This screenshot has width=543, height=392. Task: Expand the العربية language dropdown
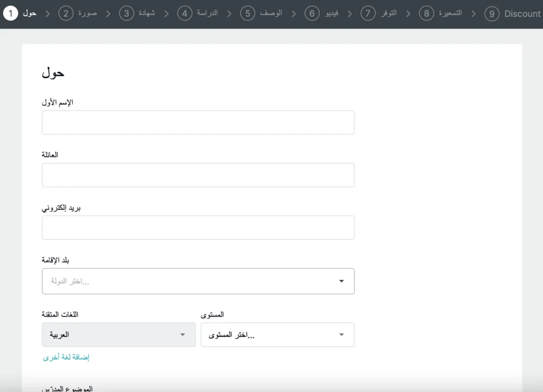point(118,335)
